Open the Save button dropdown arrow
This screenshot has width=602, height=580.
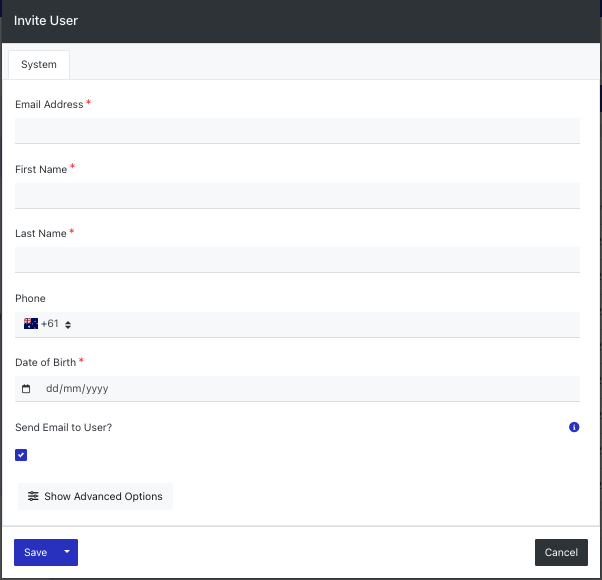click(x=67, y=552)
